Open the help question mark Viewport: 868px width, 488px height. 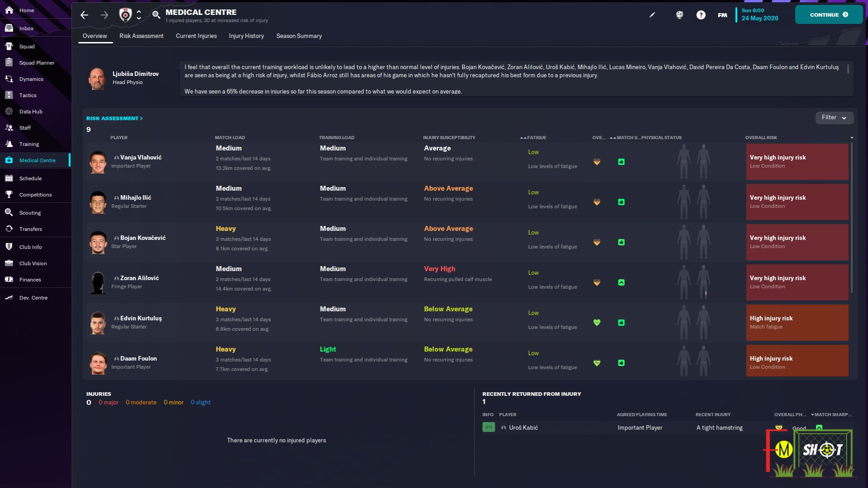pyautogui.click(x=701, y=15)
